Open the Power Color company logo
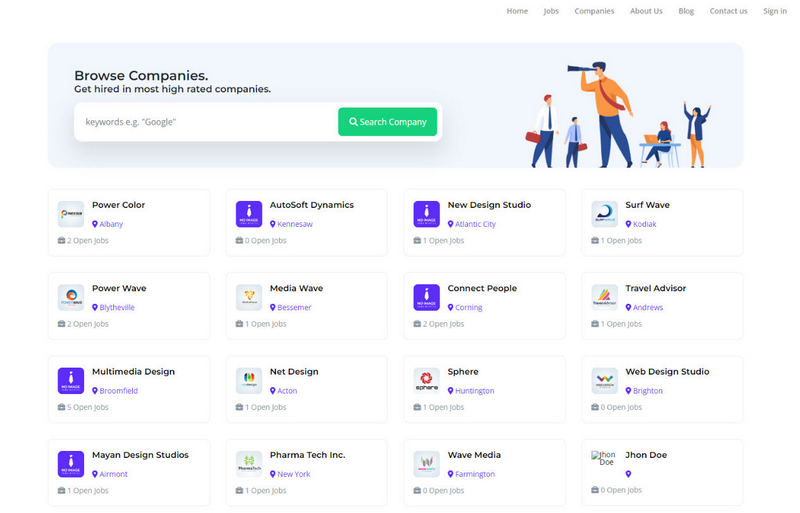Viewport: 800px width, 513px height. pyautogui.click(x=71, y=214)
